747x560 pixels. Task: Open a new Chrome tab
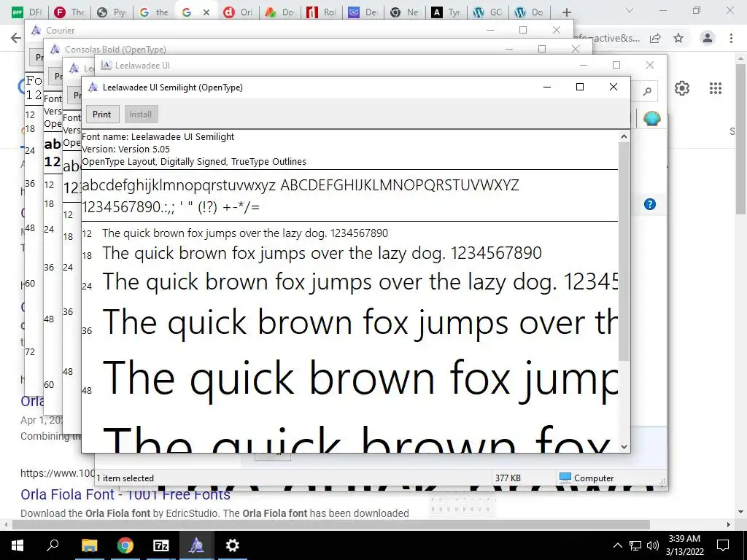click(x=566, y=12)
